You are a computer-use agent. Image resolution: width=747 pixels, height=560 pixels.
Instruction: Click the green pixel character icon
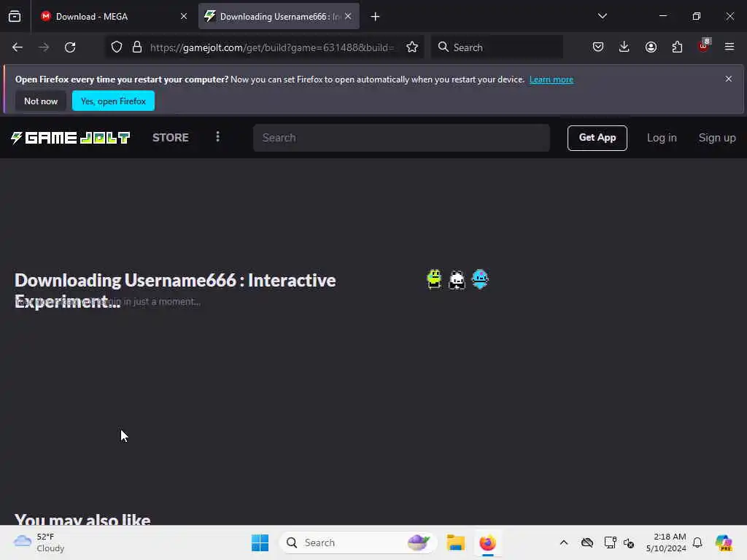pos(434,279)
